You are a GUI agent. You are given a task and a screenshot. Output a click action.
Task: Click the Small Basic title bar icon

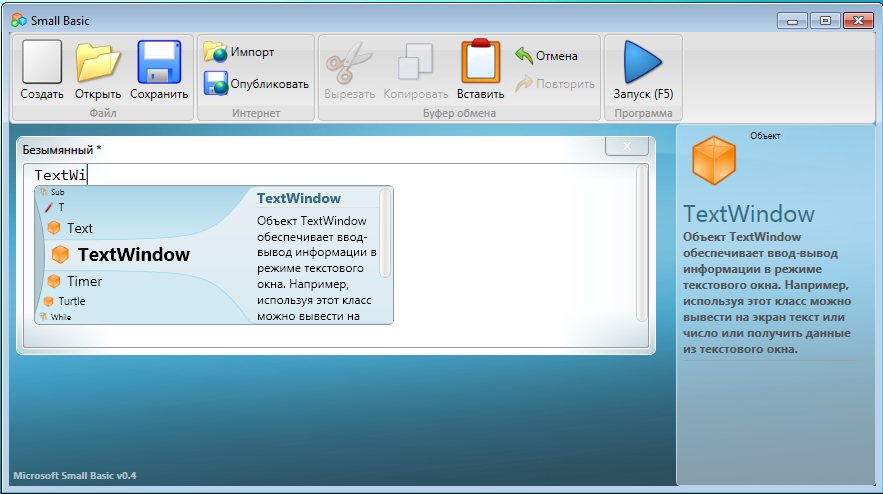(19, 21)
